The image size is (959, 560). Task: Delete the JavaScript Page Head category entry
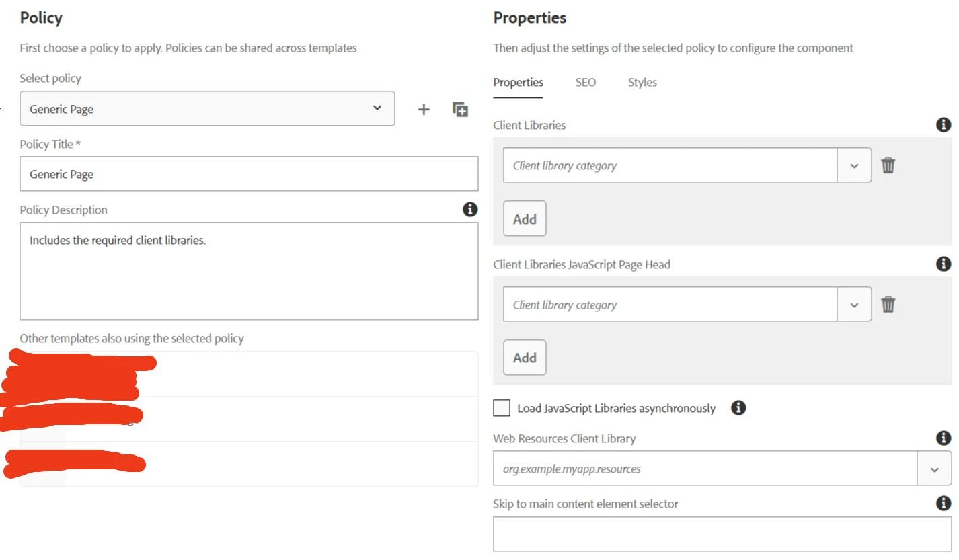888,305
